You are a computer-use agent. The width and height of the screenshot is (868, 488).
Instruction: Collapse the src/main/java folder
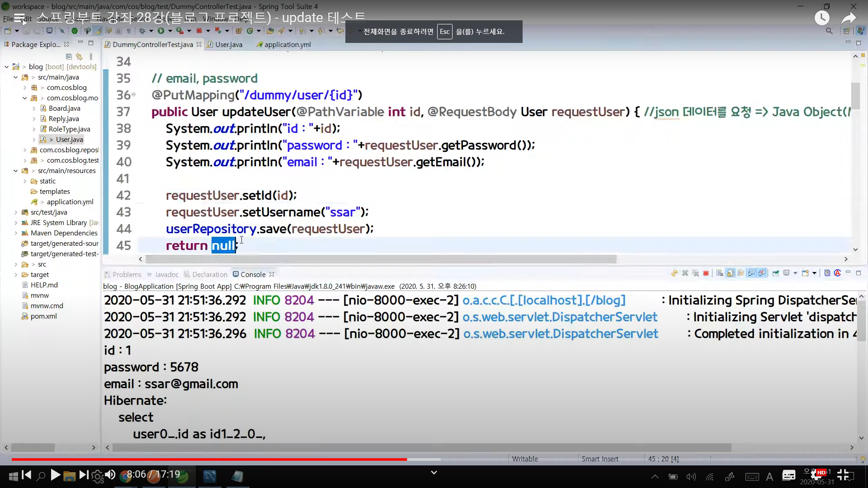[x=15, y=77]
